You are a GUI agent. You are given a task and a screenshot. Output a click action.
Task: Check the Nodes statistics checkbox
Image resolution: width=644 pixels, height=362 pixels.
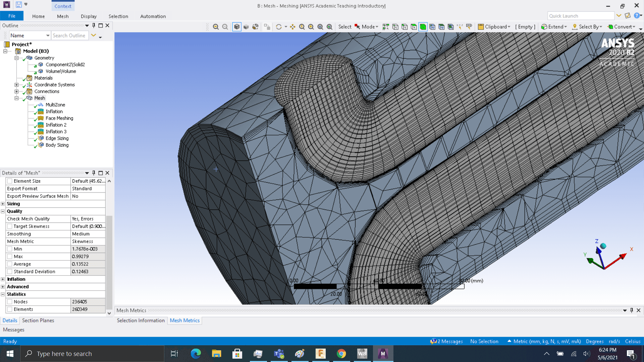click(10, 301)
